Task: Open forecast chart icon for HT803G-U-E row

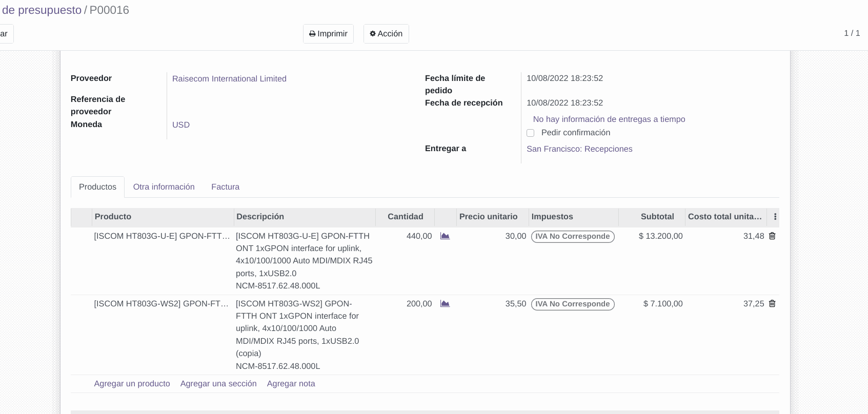Action: click(x=445, y=236)
